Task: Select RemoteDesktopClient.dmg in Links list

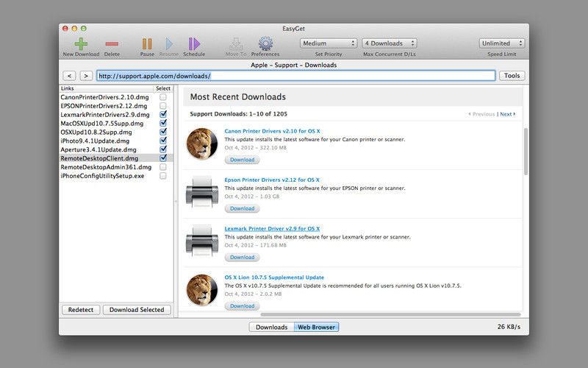Action: [x=99, y=158]
